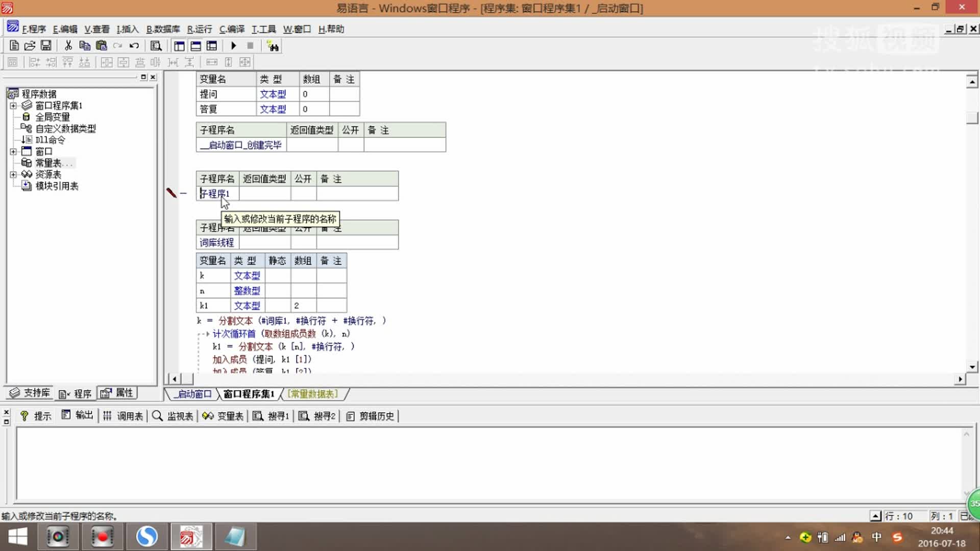Toggle the left work panel display
This screenshot has width=980, height=551.
179,46
